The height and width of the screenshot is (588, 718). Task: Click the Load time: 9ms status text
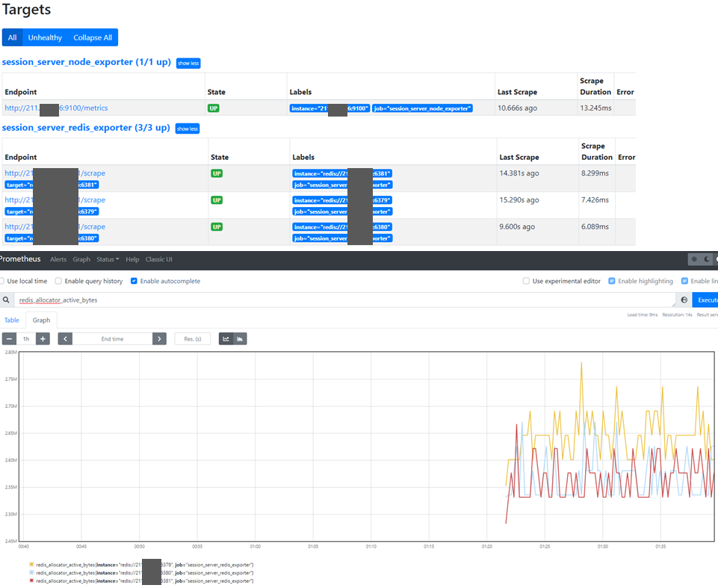click(x=643, y=315)
